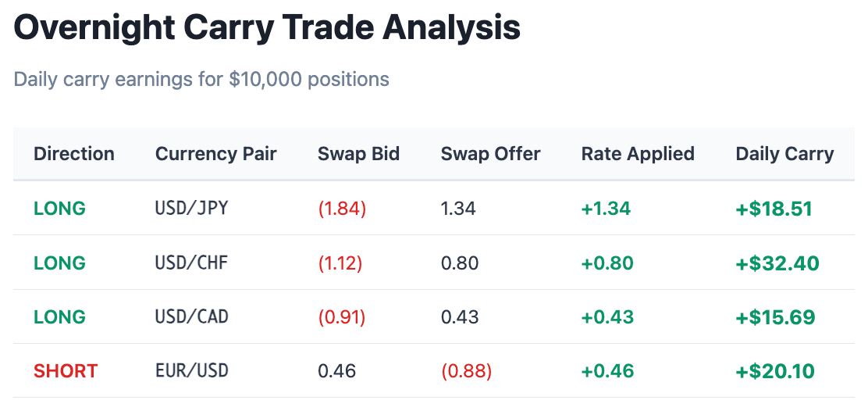Click the +$20.10 daily carry value
The height and width of the screenshot is (411, 868).
pos(775,371)
